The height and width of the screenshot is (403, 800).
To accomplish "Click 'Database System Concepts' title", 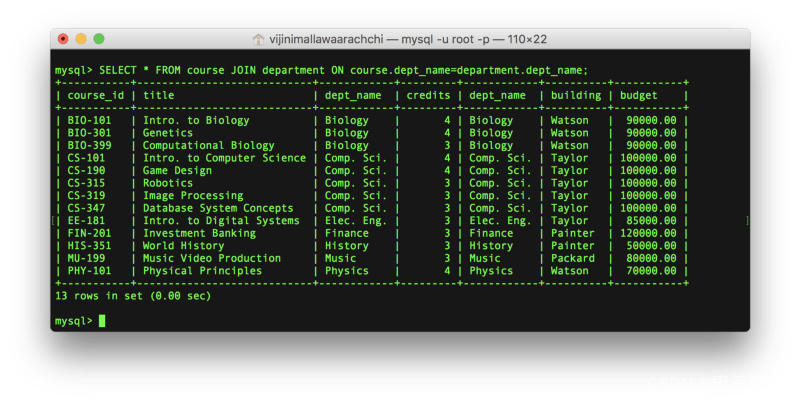I will (x=218, y=208).
